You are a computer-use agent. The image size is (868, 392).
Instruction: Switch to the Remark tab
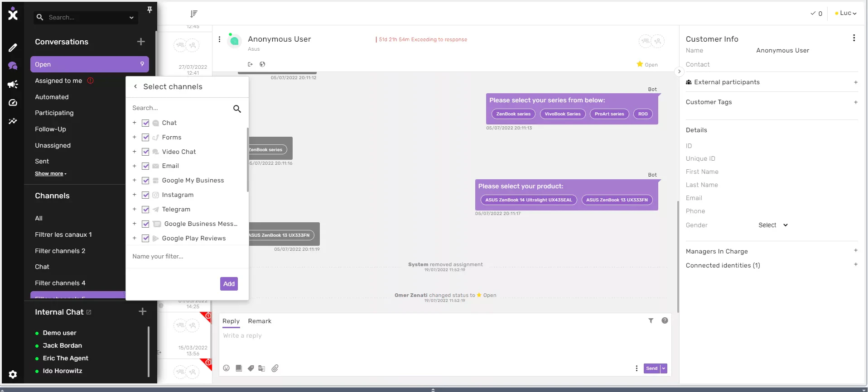[x=260, y=321]
